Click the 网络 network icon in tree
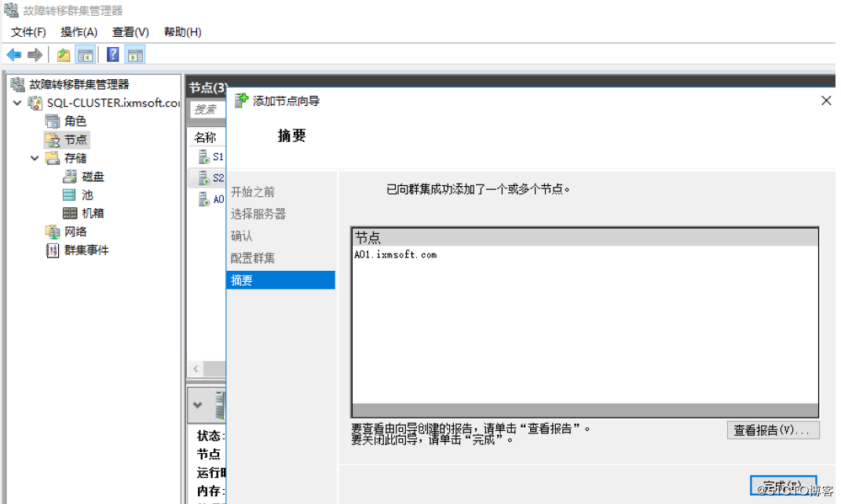The image size is (841, 504). 53,232
